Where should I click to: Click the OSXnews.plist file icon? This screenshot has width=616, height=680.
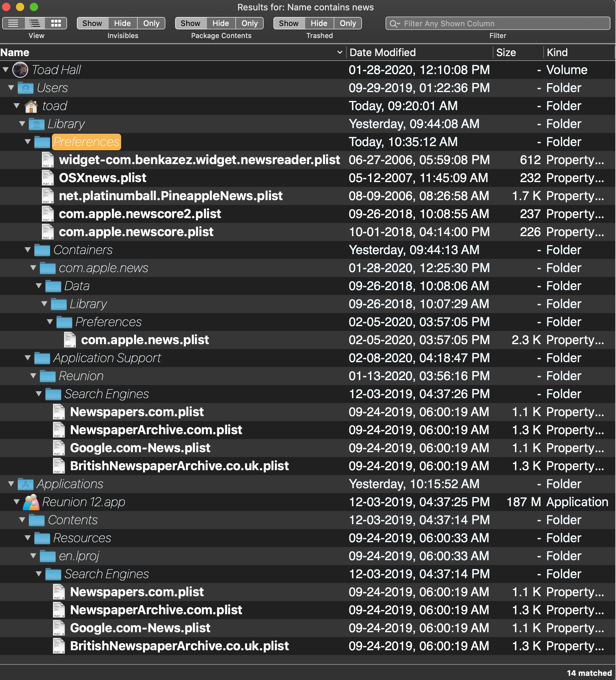48,178
